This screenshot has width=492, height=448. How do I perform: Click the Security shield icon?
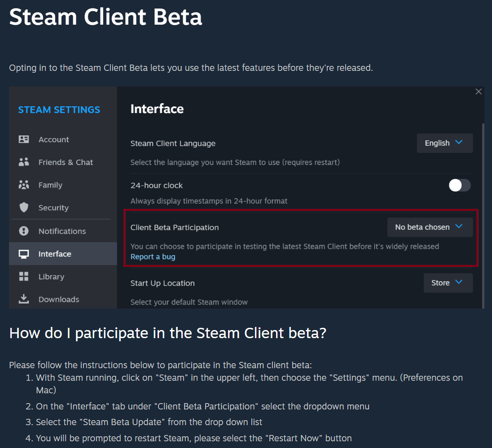click(24, 208)
